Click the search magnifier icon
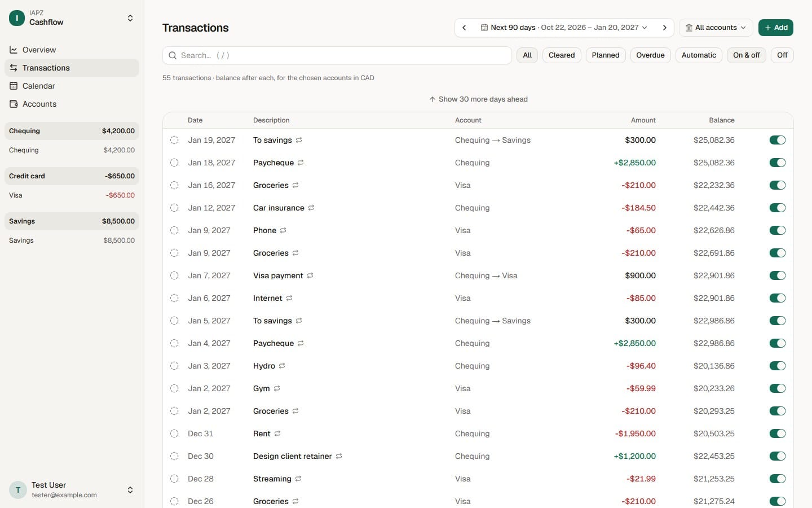 (173, 55)
